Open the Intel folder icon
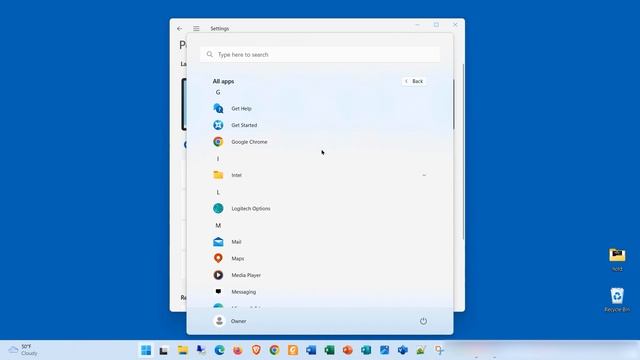640x360 pixels. (x=218, y=175)
